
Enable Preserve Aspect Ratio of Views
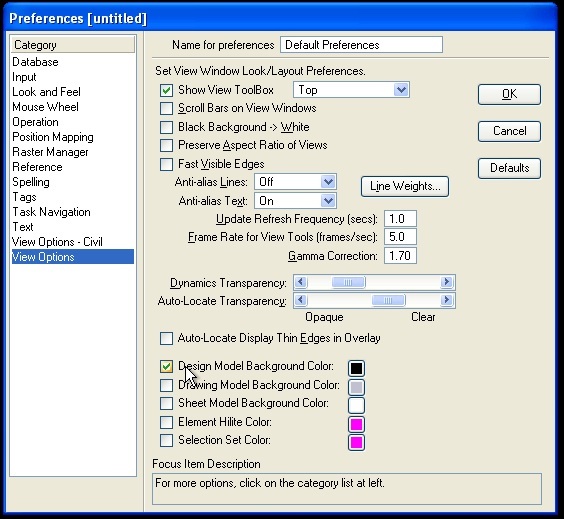click(x=166, y=145)
